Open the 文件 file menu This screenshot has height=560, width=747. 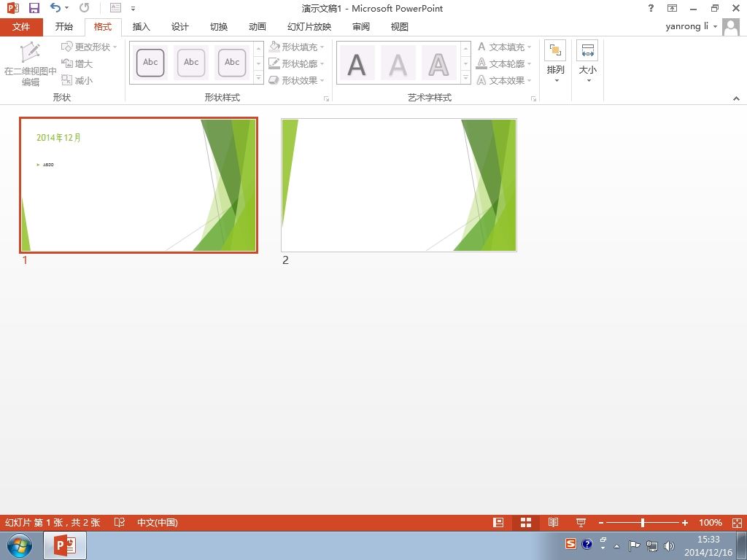pos(21,27)
